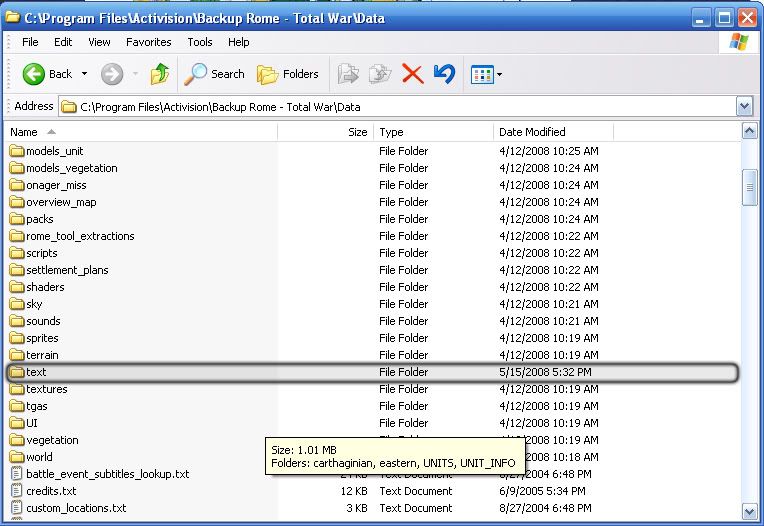Select the credits.txt file icon
Viewport: 764px width, 526px height.
pos(17,491)
